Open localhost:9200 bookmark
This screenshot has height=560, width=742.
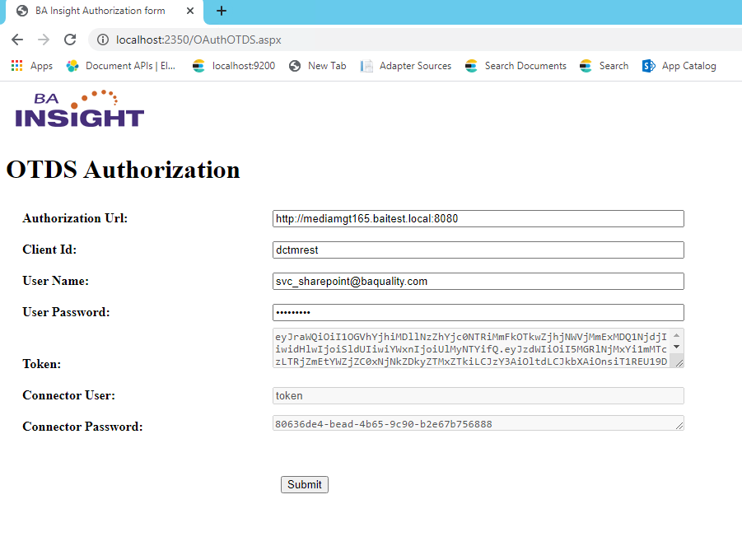(x=234, y=66)
